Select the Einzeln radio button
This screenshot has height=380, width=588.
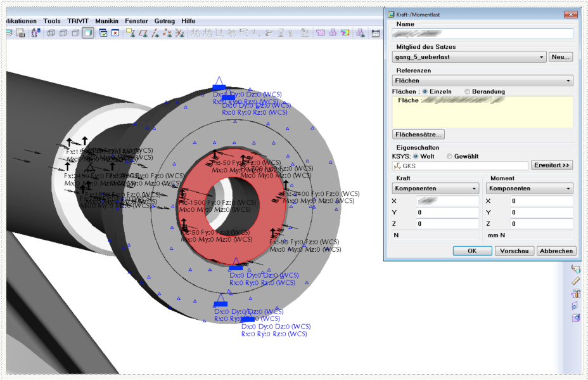tap(425, 91)
